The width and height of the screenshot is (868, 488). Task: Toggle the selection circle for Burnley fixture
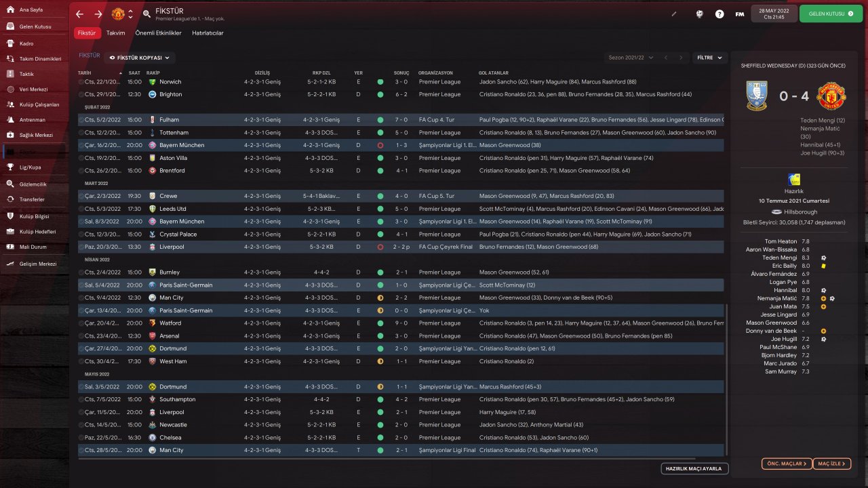[x=81, y=272]
